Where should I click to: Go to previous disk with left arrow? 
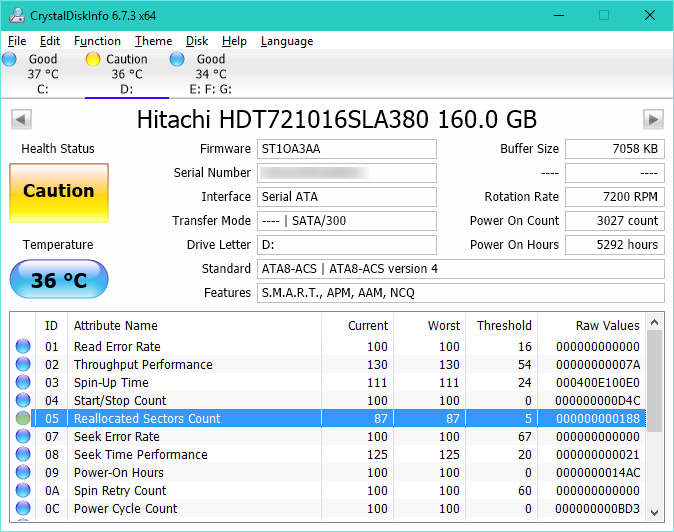point(21,119)
